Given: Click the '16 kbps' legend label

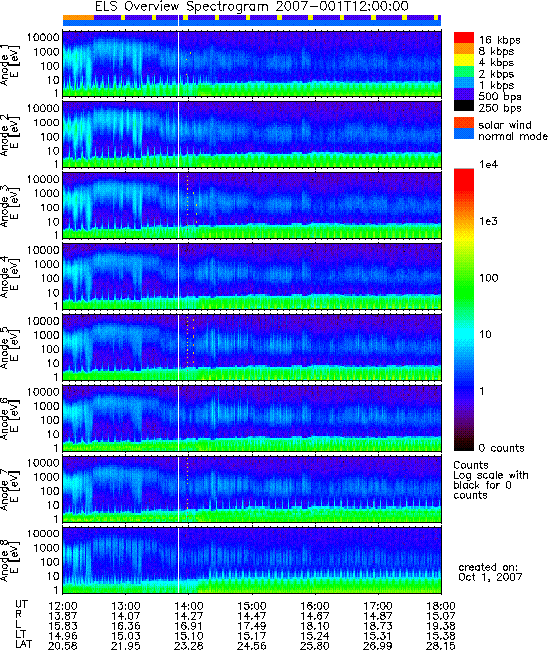Looking at the screenshot, I should coord(500,40).
